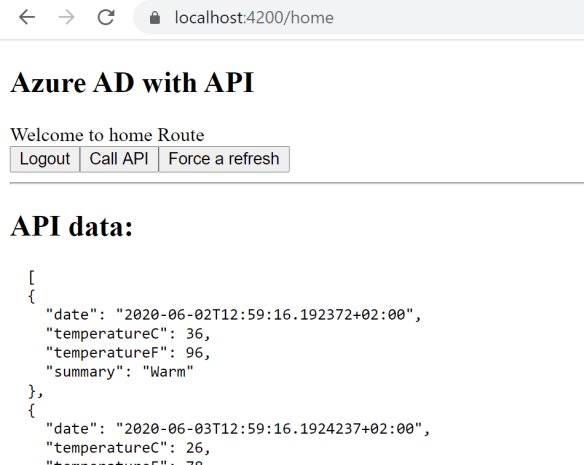
Task: Click the "summary": "Warm" line
Action: pyautogui.click(x=120, y=372)
